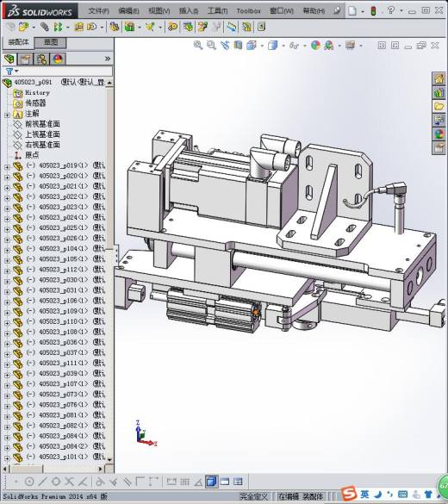The height and width of the screenshot is (504, 448).
Task: Select the 装配体 command tab
Action: [x=18, y=42]
